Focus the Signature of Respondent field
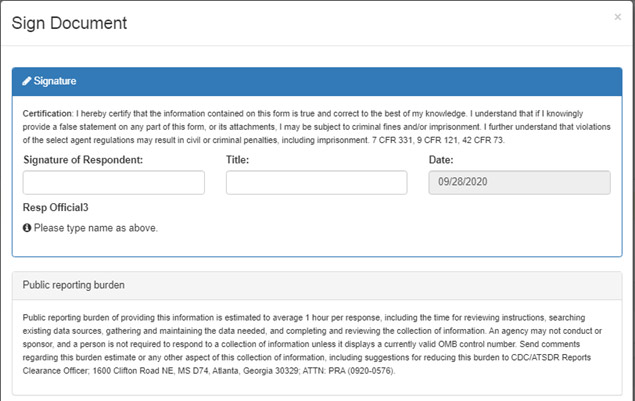 (x=114, y=183)
